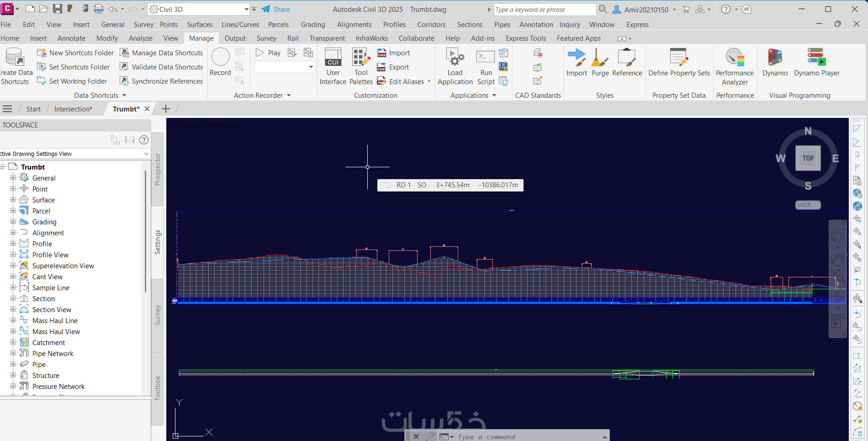
Task: Click the Start tab
Action: (x=33, y=109)
